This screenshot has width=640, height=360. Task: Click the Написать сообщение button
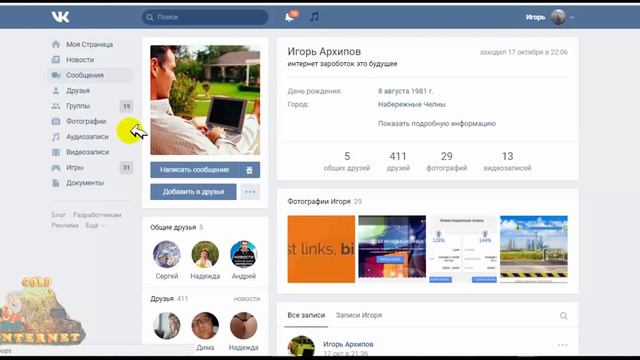click(194, 170)
